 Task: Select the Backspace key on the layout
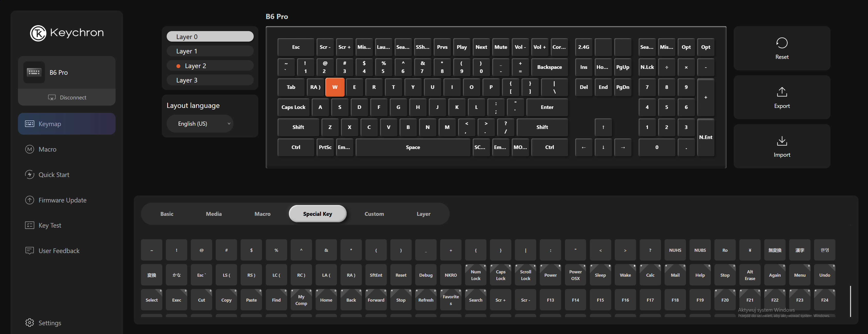pos(550,67)
